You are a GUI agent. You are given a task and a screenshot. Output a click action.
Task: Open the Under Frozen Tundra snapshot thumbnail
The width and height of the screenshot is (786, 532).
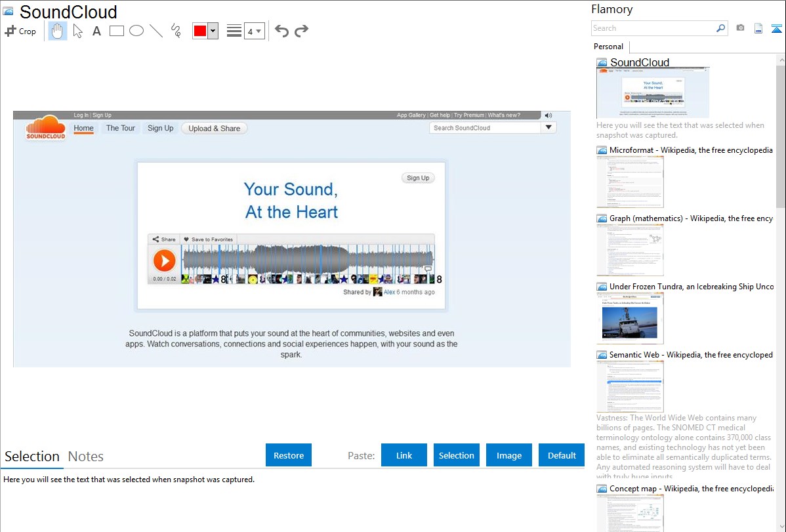click(x=630, y=318)
